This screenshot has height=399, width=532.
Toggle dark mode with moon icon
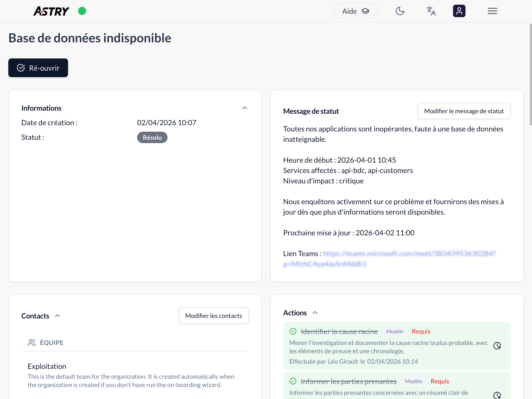(x=400, y=11)
